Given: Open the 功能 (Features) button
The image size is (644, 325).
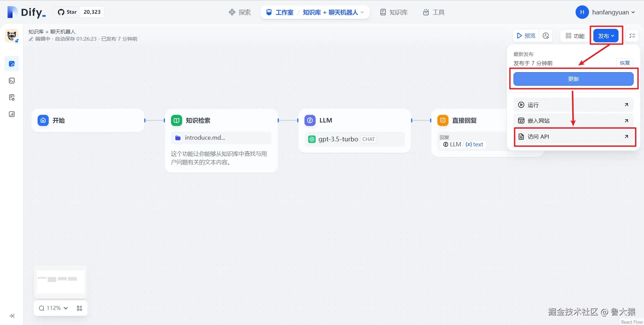Looking at the screenshot, I should [575, 36].
